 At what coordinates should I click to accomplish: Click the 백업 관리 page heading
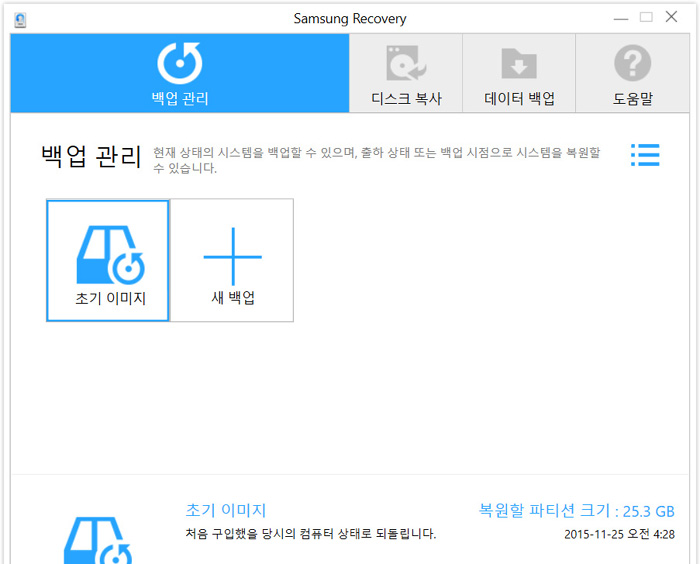(x=91, y=156)
